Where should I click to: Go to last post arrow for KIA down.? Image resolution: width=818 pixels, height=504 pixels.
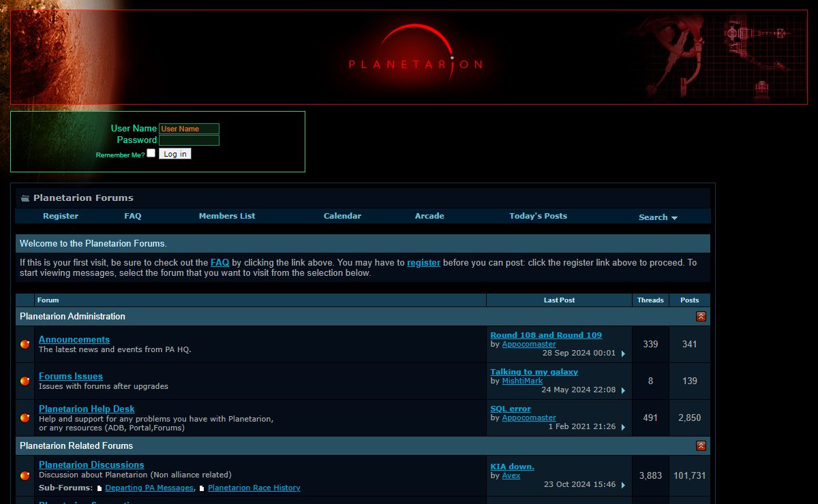623,485
